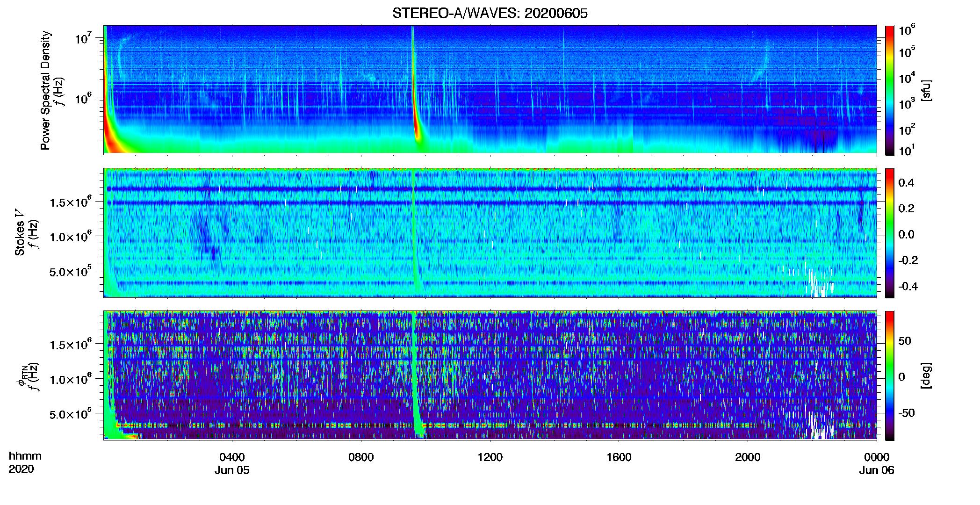This screenshot has height=505, width=980.
Task: Click the Stokes V color bar
Action: point(890,233)
